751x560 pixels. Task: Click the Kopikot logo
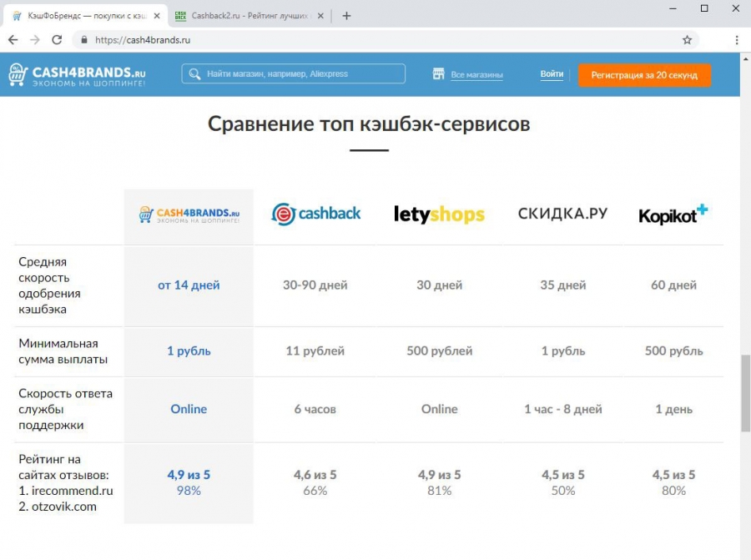[x=673, y=214]
